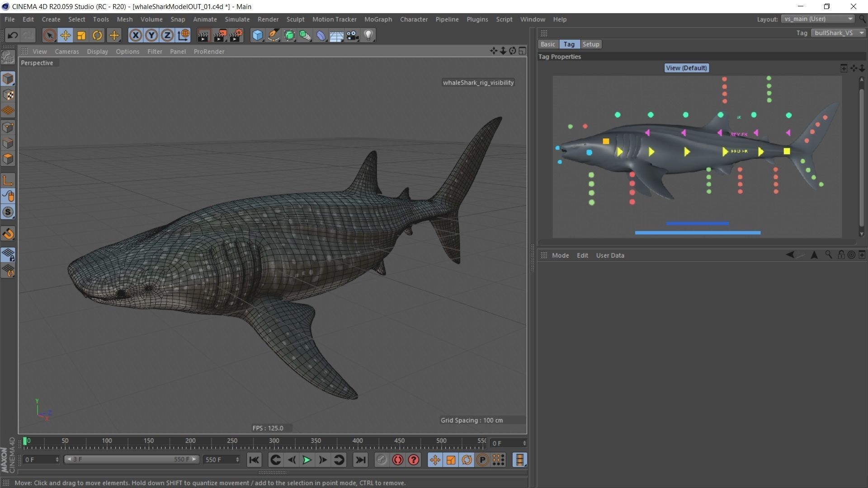Click the viewport Solo S icon

(8, 212)
